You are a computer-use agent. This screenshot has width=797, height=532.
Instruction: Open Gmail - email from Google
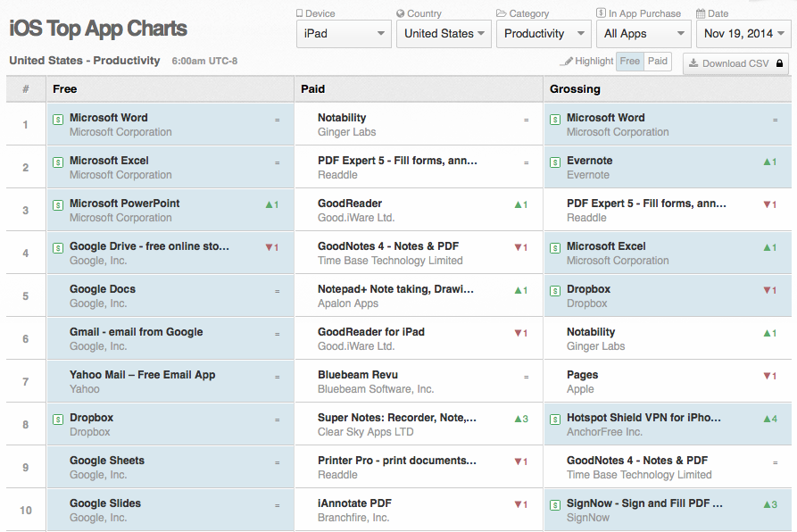137,332
